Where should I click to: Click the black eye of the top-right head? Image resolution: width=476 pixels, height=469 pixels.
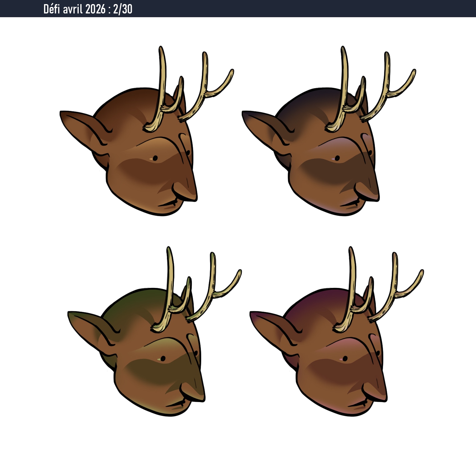tap(337, 158)
